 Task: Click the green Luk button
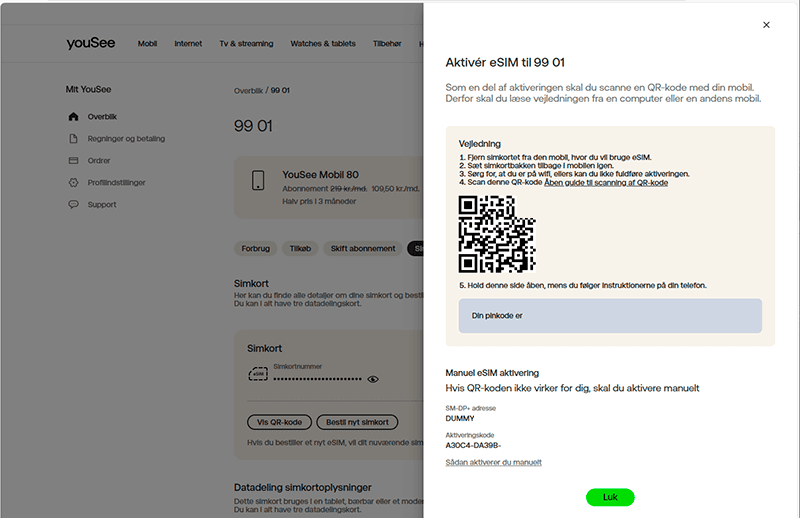tap(610, 497)
